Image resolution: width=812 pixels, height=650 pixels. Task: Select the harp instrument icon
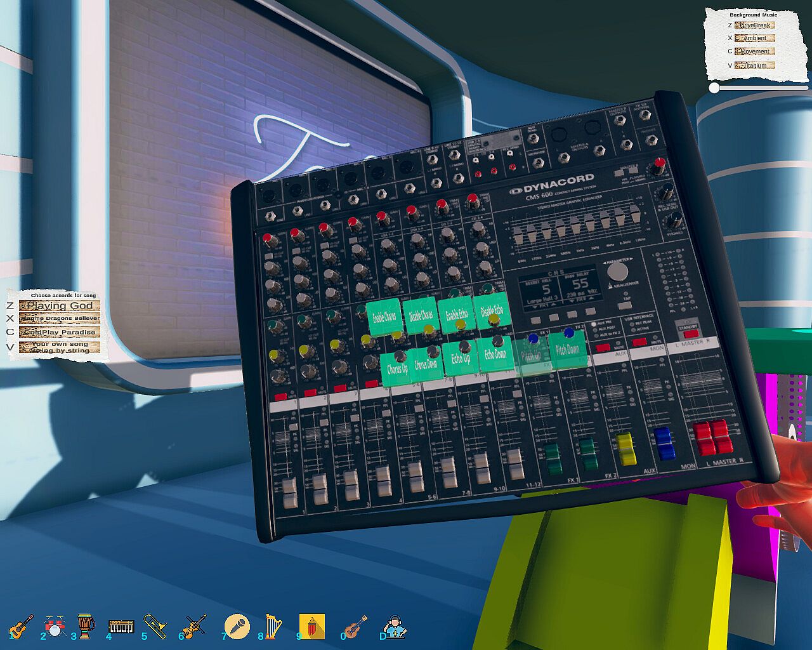point(273,627)
